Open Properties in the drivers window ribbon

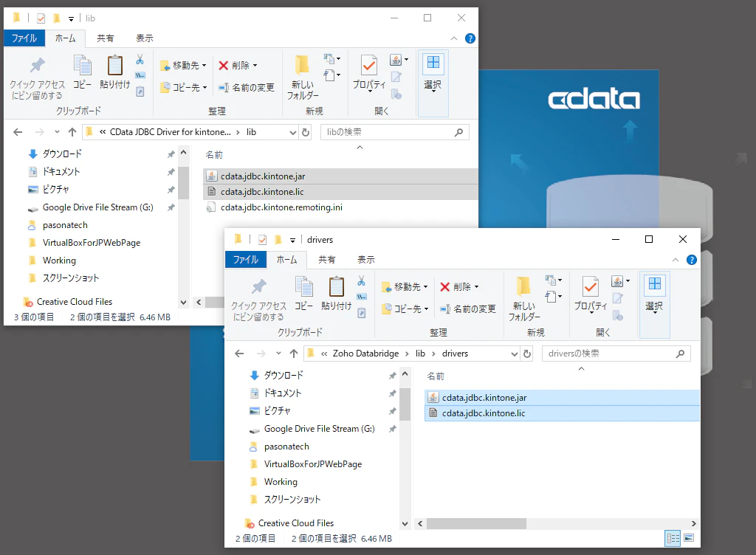591,294
